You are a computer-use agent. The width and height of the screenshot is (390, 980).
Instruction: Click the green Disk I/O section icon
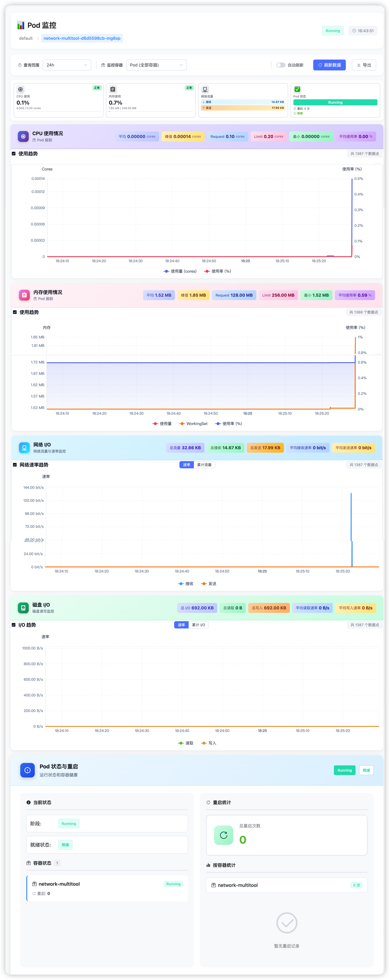[23, 608]
